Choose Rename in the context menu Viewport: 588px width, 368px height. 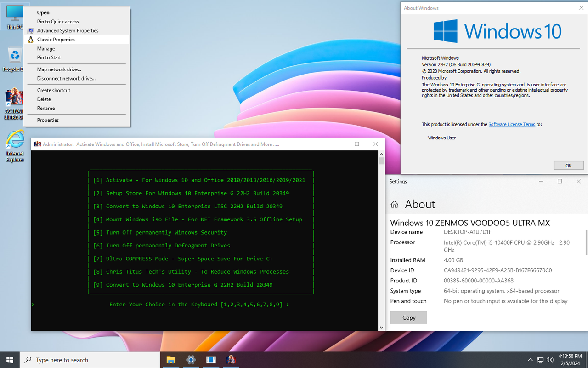click(x=77, y=108)
